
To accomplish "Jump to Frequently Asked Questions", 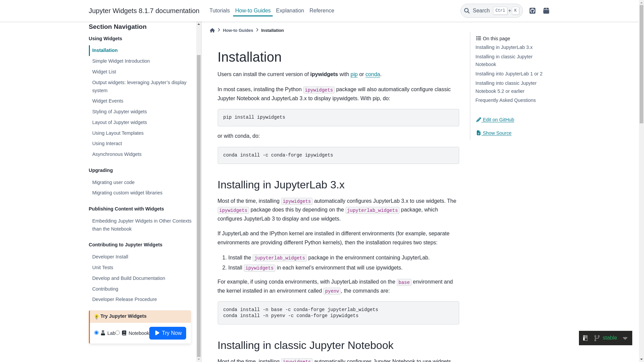I will (505, 101).
